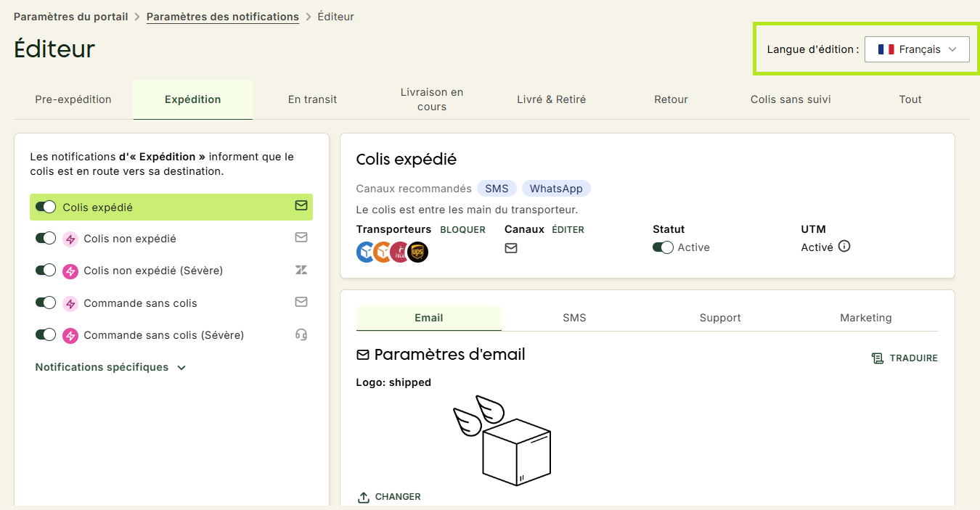Open the Marketing settings tab

(866, 318)
